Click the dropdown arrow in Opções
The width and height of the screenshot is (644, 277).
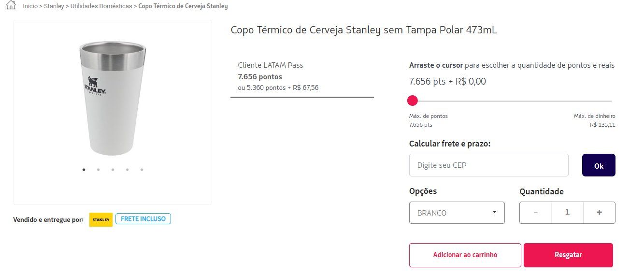[494, 212]
